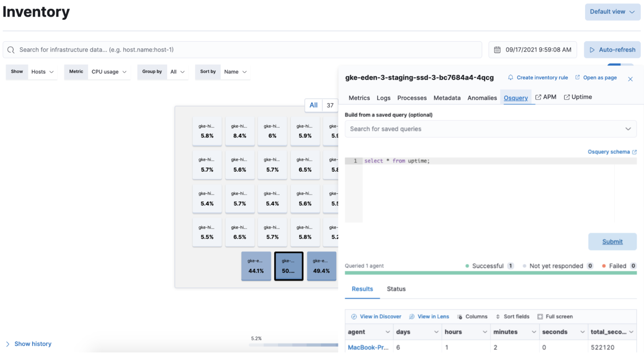The image size is (644, 358).
Task: Expand the Show history section
Action: coord(29,344)
